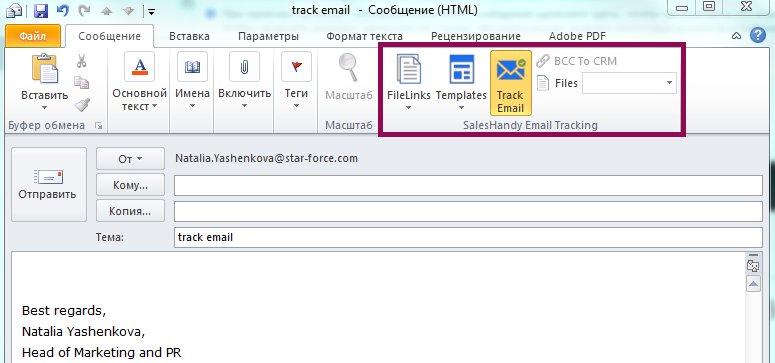Open the Files combo box dropdown

670,83
